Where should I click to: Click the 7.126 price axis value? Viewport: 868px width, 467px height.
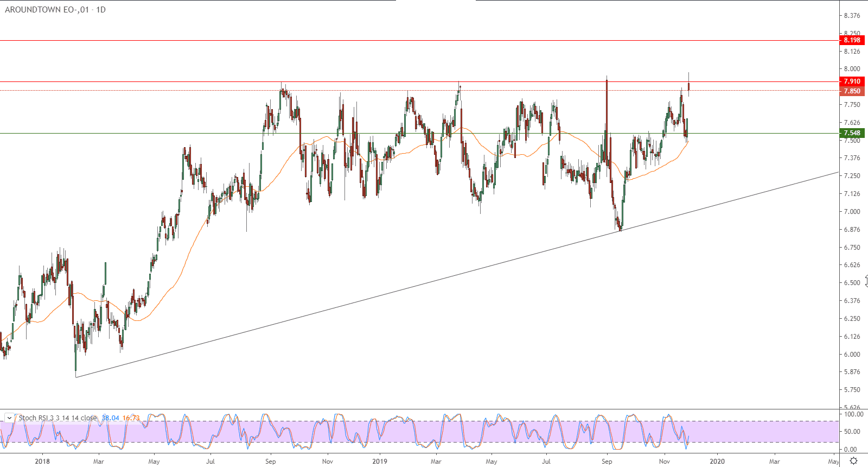click(x=852, y=194)
